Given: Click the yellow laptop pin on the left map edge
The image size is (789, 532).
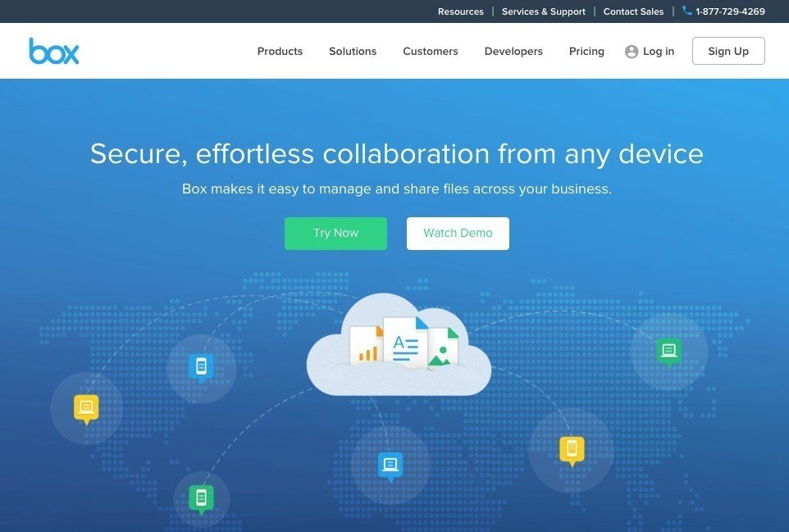Looking at the screenshot, I should tap(87, 409).
